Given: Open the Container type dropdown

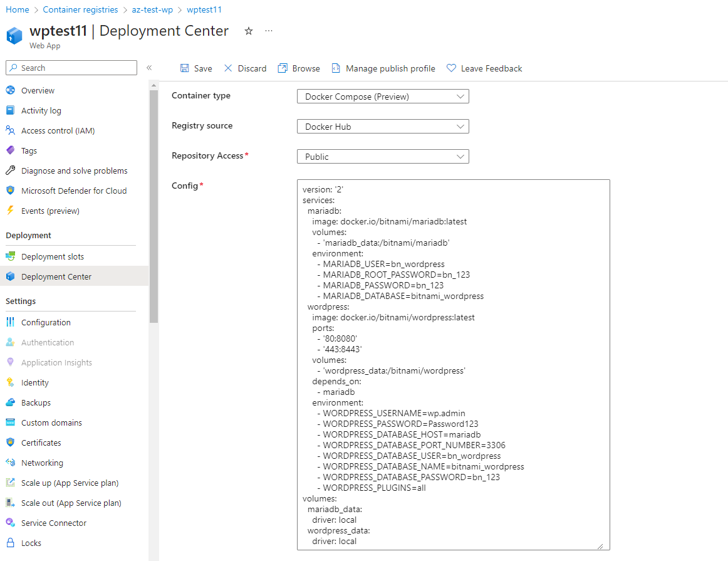Looking at the screenshot, I should 383,97.
